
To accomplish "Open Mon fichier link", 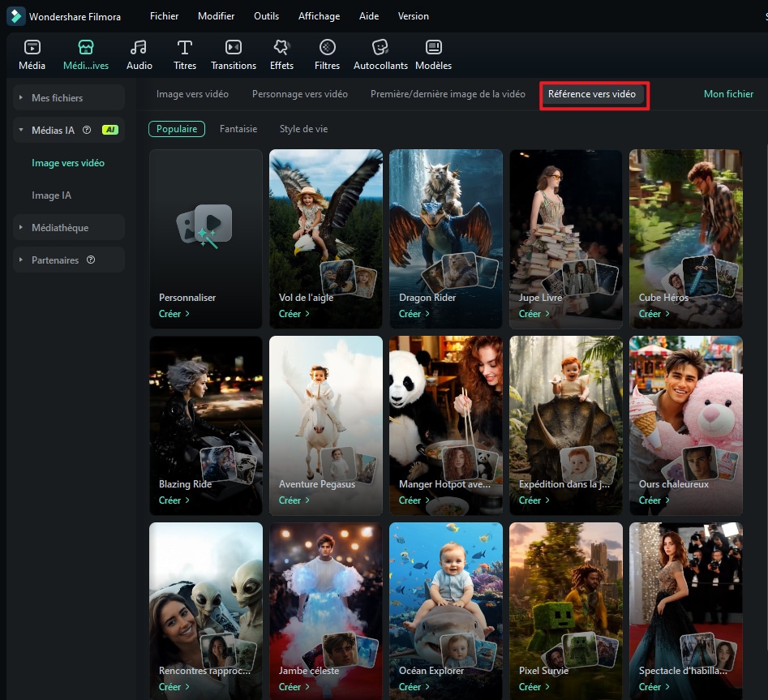I will click(x=728, y=94).
